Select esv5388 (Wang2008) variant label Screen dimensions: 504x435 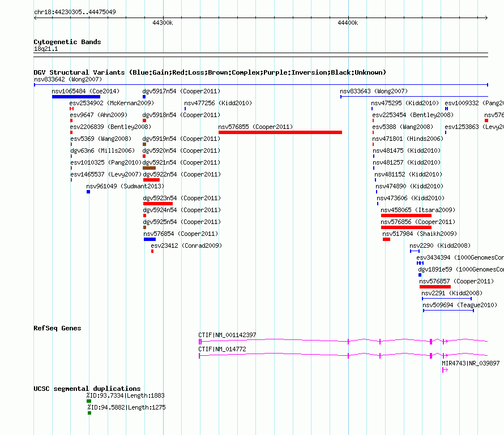pyautogui.click(x=403, y=127)
